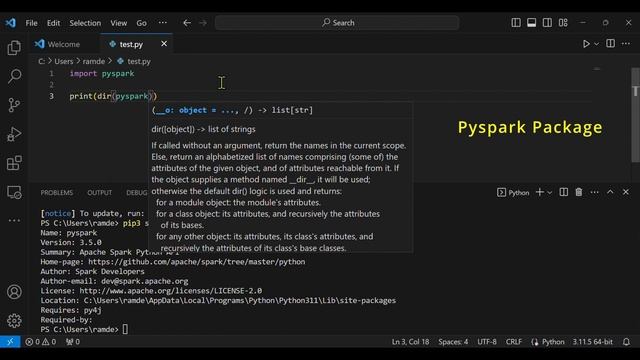640x360 pixels.
Task: Toggle the bottom panel layout button
Action: tap(531, 22)
